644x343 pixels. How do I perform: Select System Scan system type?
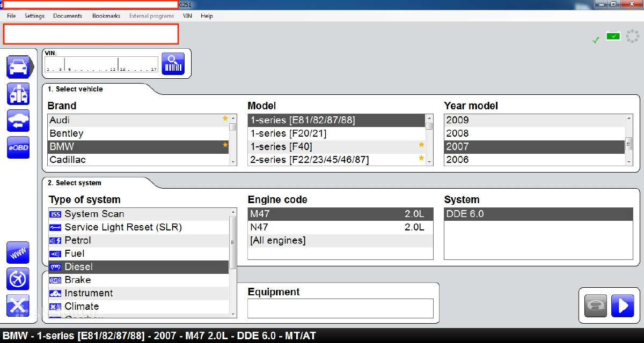pyautogui.click(x=138, y=214)
